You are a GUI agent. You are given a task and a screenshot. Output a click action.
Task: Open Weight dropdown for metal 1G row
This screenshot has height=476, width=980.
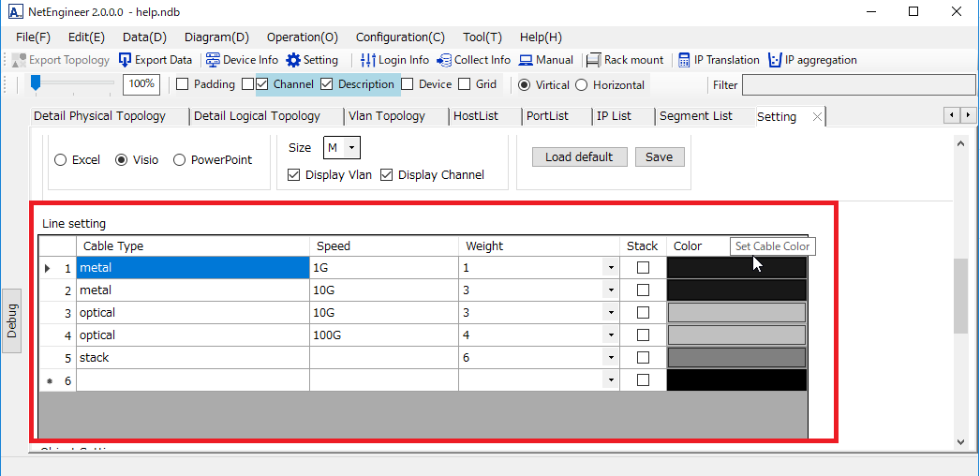[611, 268]
